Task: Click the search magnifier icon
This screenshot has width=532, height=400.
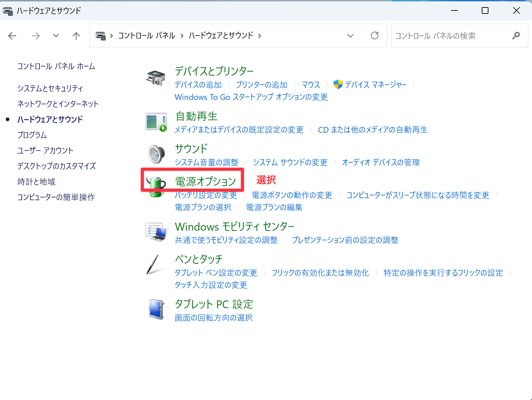Action: coord(516,35)
